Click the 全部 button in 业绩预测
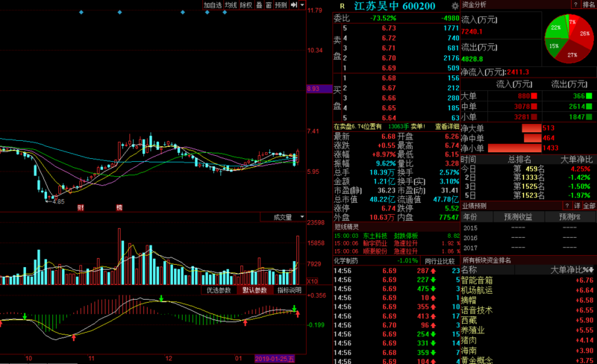This screenshot has height=364, width=597. (589, 206)
